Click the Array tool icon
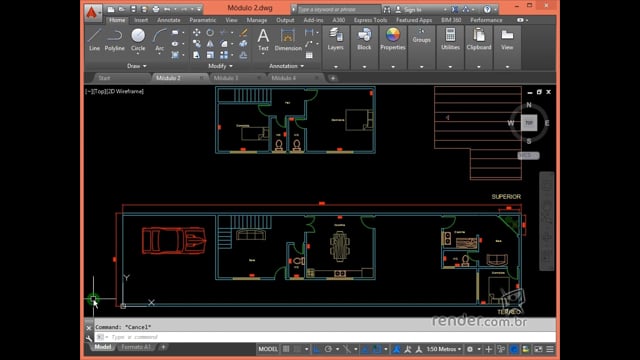 224,55
